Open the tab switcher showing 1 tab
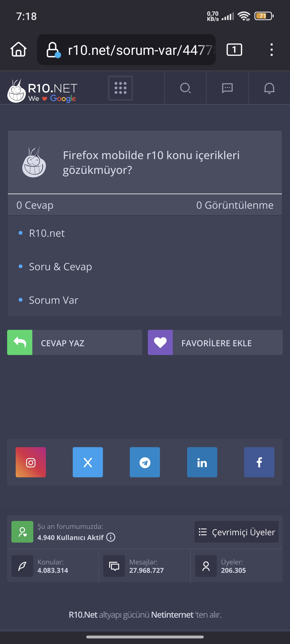 [x=234, y=49]
